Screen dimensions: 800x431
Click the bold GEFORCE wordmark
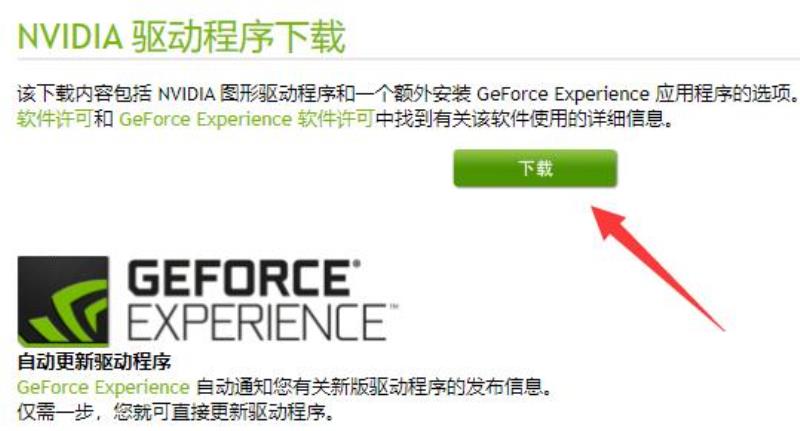[240, 278]
